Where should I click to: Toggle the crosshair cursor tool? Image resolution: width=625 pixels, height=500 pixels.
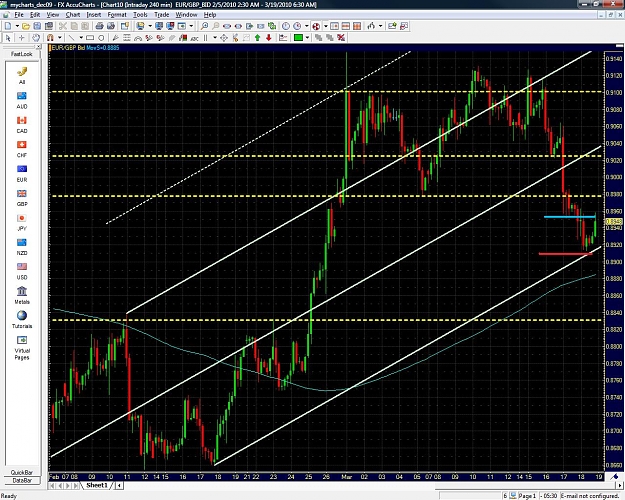[x=22, y=38]
